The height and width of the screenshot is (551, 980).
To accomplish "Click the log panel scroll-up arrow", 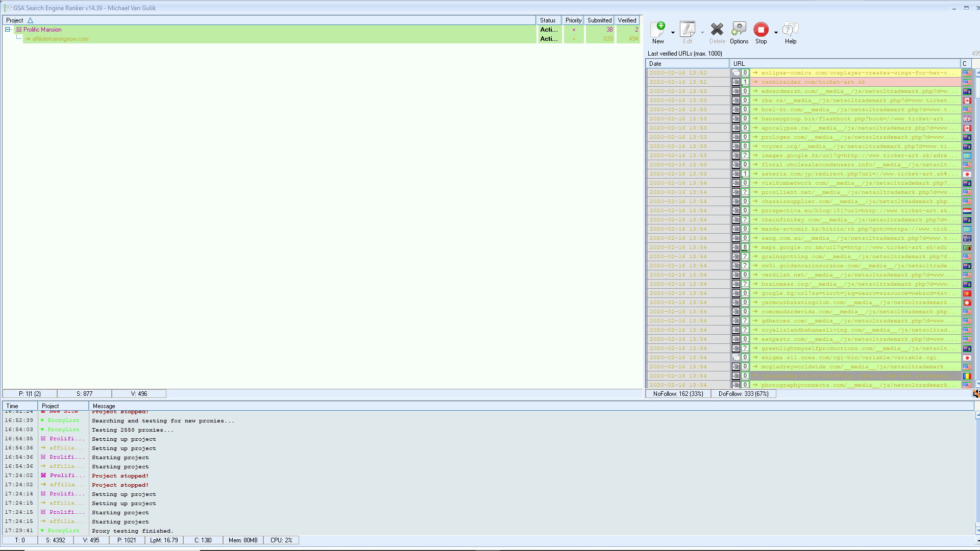I will (x=977, y=415).
